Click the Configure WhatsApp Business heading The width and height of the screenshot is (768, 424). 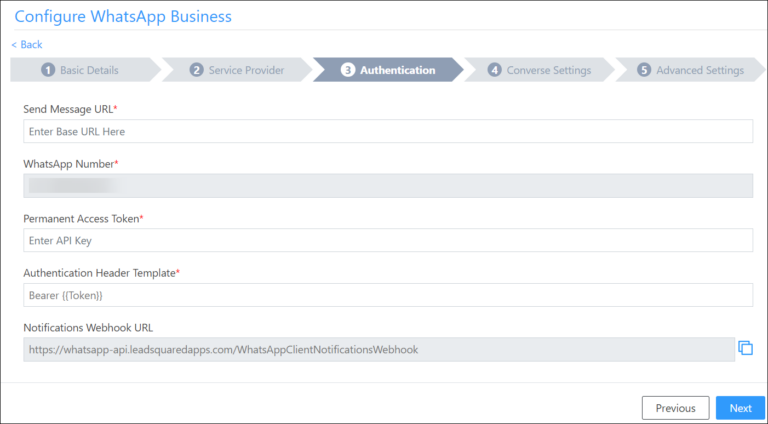(123, 16)
